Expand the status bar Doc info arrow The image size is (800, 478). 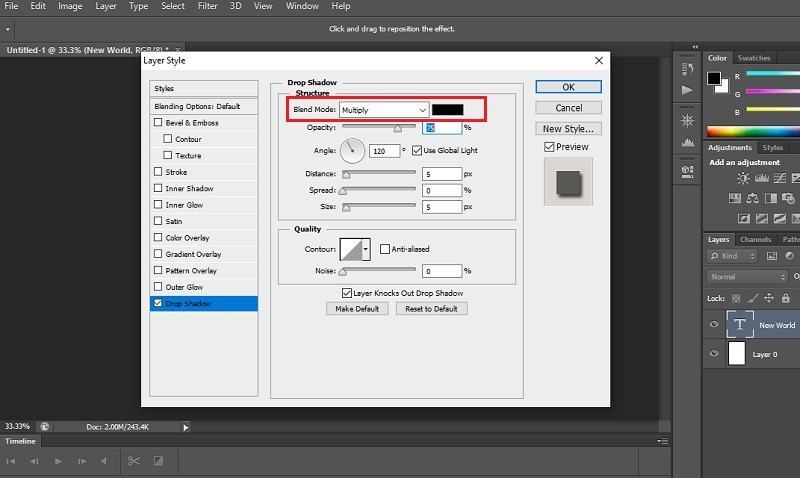(186, 427)
